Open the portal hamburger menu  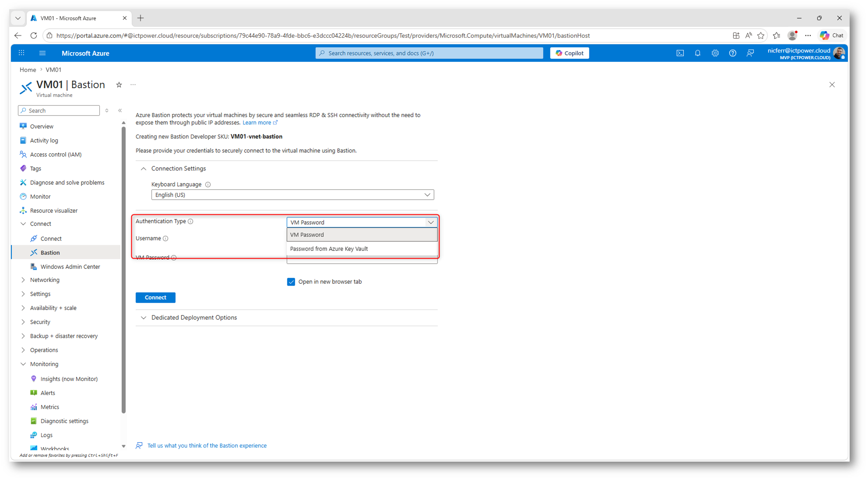(42, 53)
